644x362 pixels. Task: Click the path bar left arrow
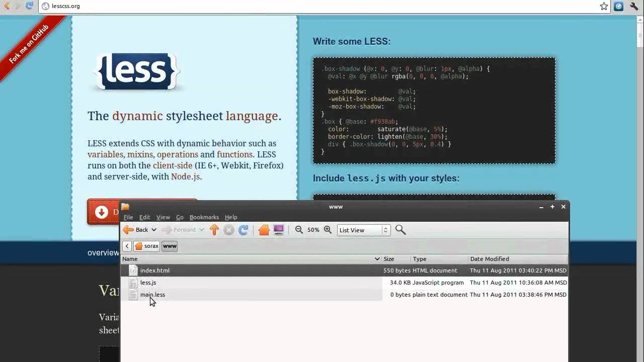click(x=127, y=246)
